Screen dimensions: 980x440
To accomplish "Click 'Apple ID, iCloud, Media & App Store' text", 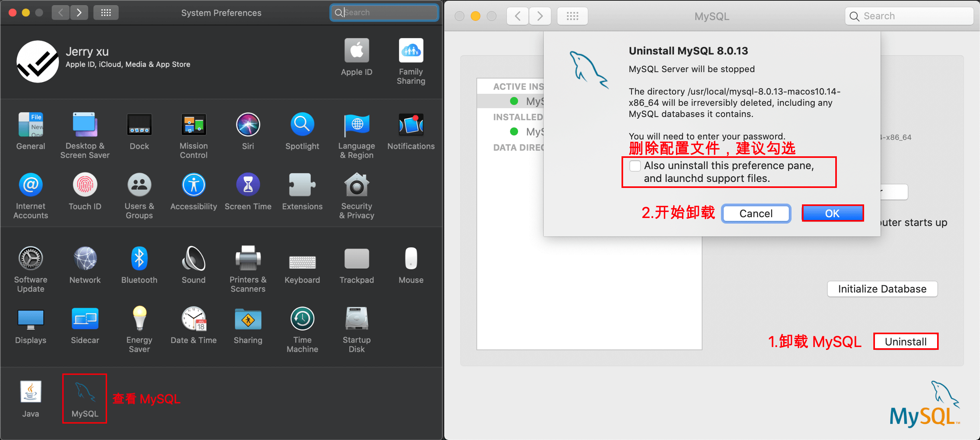I will click(128, 65).
